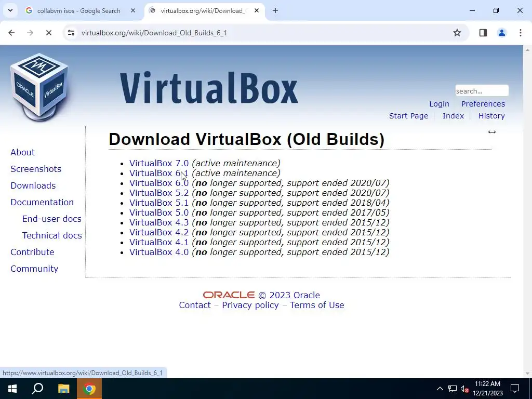Click the Chrome taskbar icon

point(89,389)
